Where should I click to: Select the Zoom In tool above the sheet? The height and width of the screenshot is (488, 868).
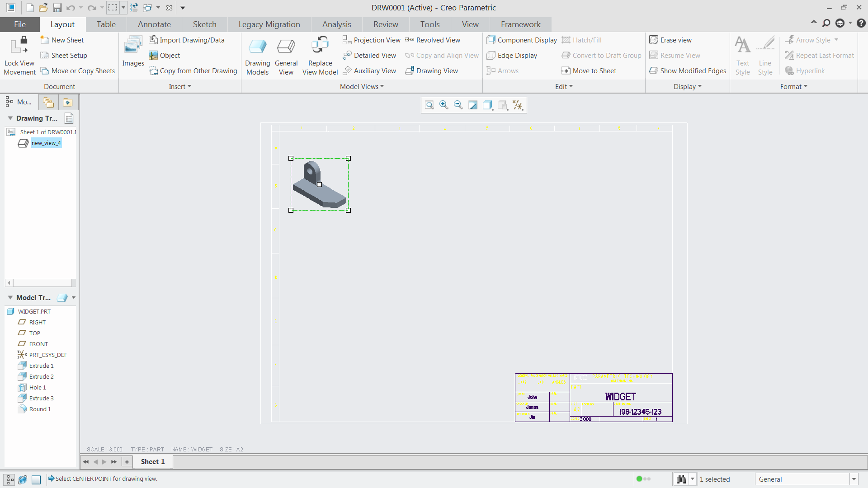[x=443, y=105]
